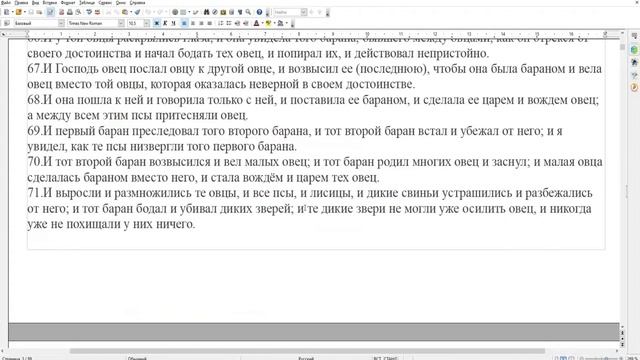Viewport: 640px width, 360px height.
Task: Open sidebar Styles and Formatting deck
Action: tap(634, 62)
